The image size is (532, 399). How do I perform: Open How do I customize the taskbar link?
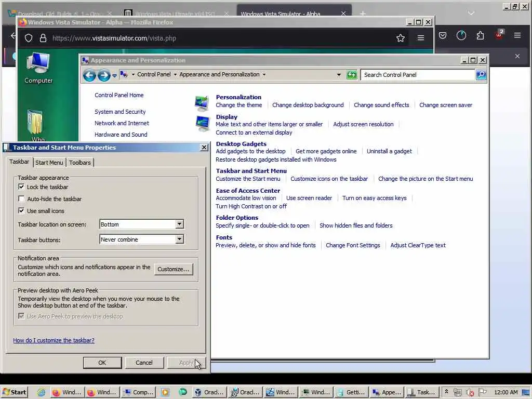[54, 340]
